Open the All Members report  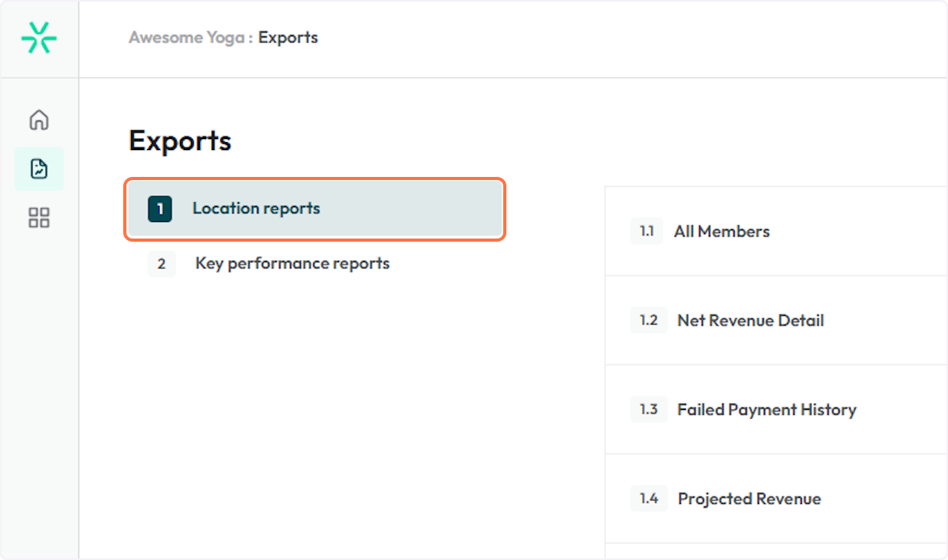point(721,231)
